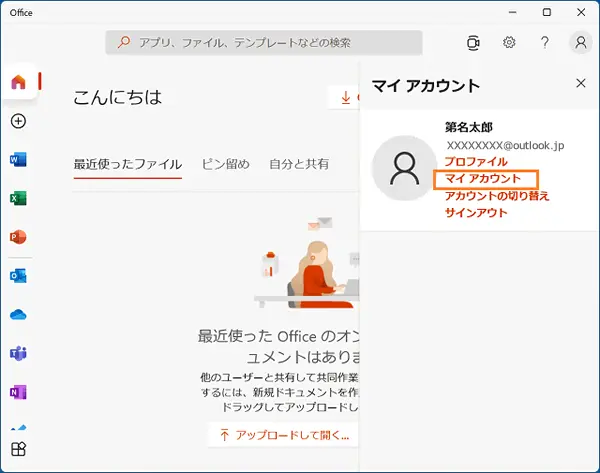Click the help question mark icon
Screen dimensions: 600x473
(545, 42)
